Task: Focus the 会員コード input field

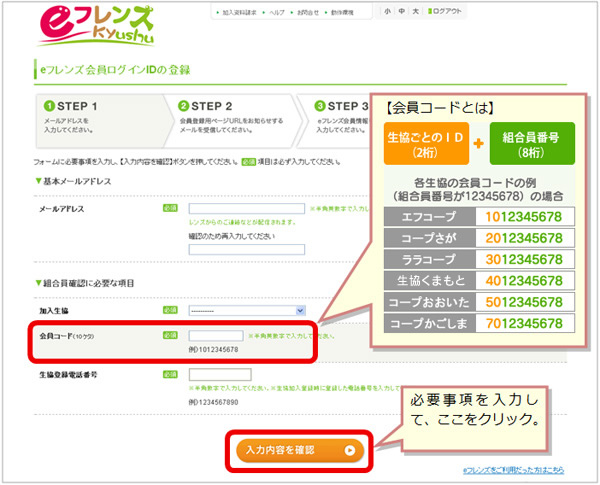Action: [x=216, y=336]
